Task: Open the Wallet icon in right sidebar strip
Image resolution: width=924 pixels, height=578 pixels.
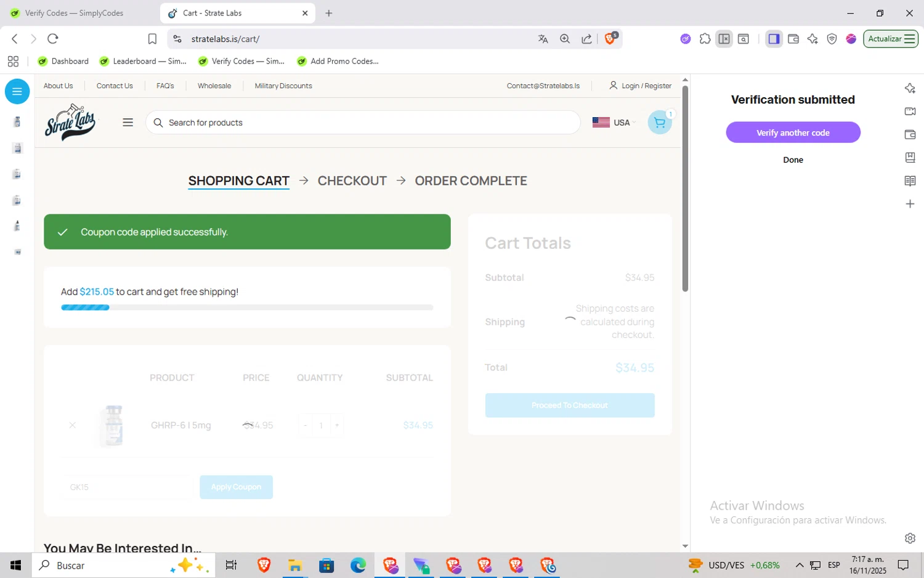Action: tap(910, 134)
